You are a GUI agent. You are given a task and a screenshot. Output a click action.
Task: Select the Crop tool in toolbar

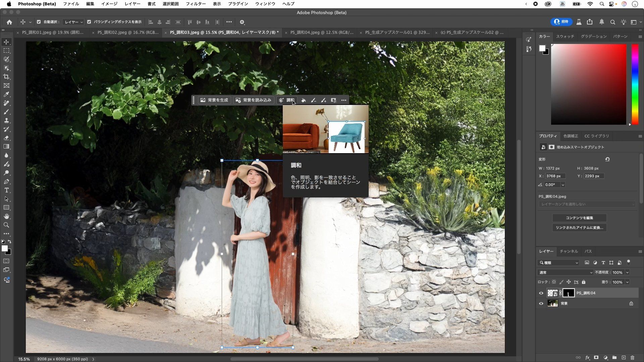coord(6,77)
